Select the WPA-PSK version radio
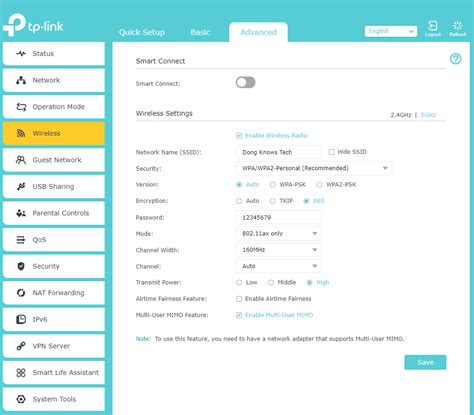Screen dimensions: 474x415 point(273,185)
